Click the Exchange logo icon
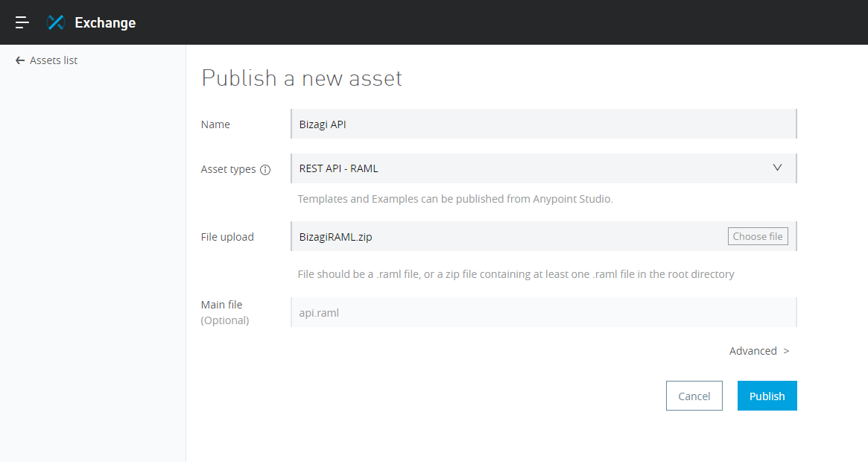This screenshot has width=868, height=462. [56, 22]
